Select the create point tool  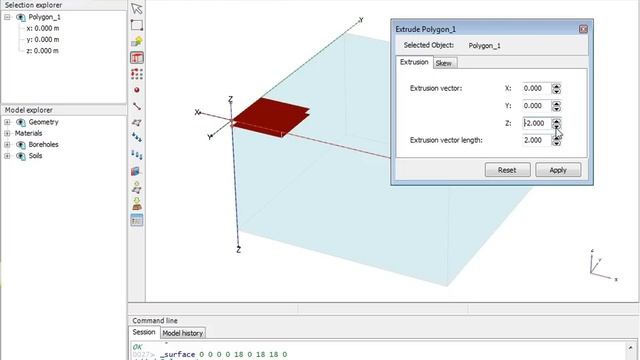[x=137, y=90]
